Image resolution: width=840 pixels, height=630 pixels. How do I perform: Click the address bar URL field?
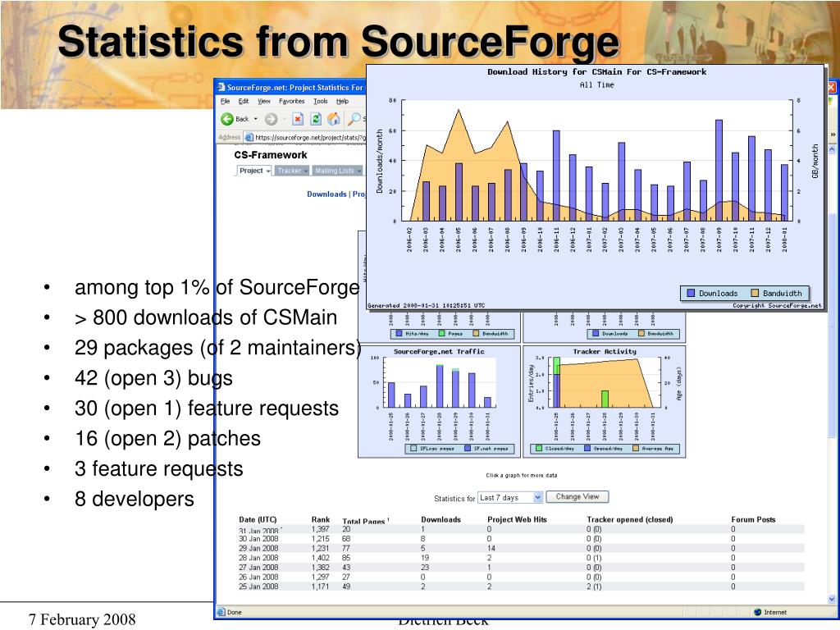coord(305,137)
